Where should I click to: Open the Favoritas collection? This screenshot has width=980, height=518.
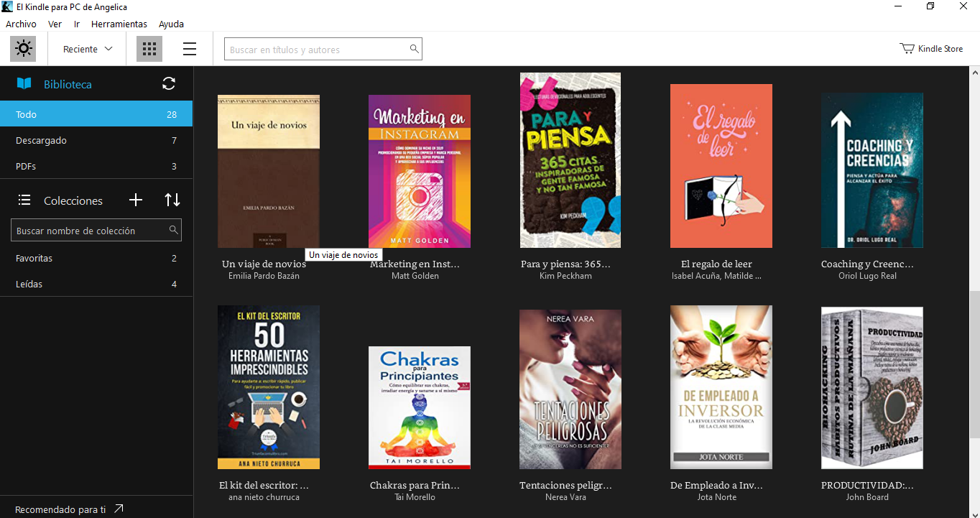pyautogui.click(x=96, y=258)
